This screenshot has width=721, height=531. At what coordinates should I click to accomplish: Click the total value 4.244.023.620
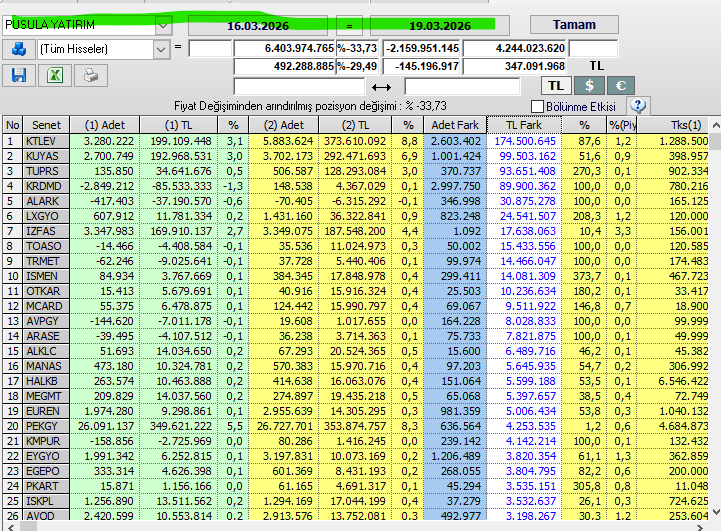(x=515, y=49)
